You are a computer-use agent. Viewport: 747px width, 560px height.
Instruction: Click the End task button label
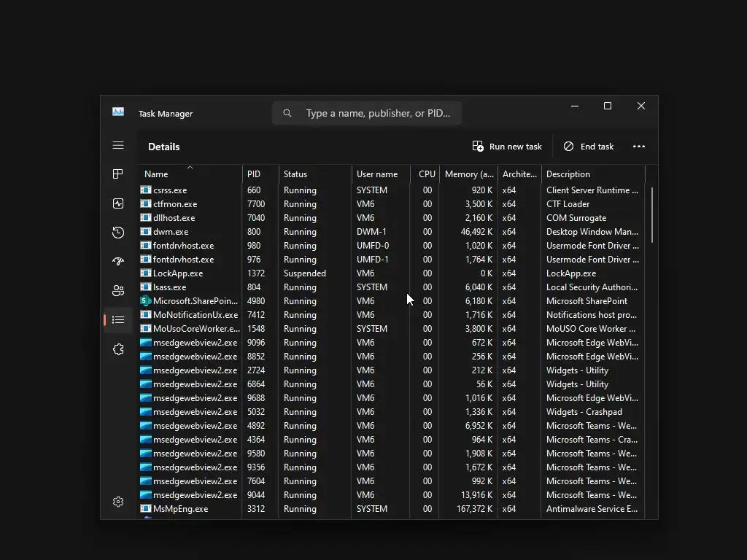click(597, 147)
